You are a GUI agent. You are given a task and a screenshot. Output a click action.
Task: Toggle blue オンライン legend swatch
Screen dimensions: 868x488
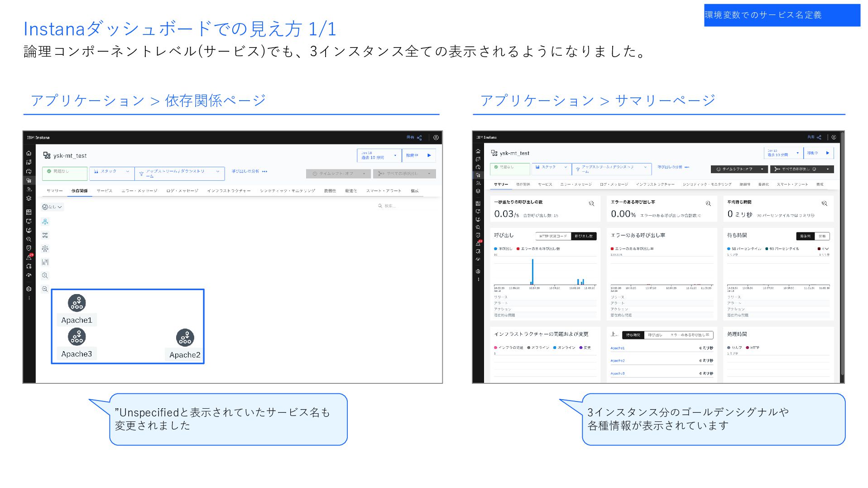pyautogui.click(x=555, y=348)
